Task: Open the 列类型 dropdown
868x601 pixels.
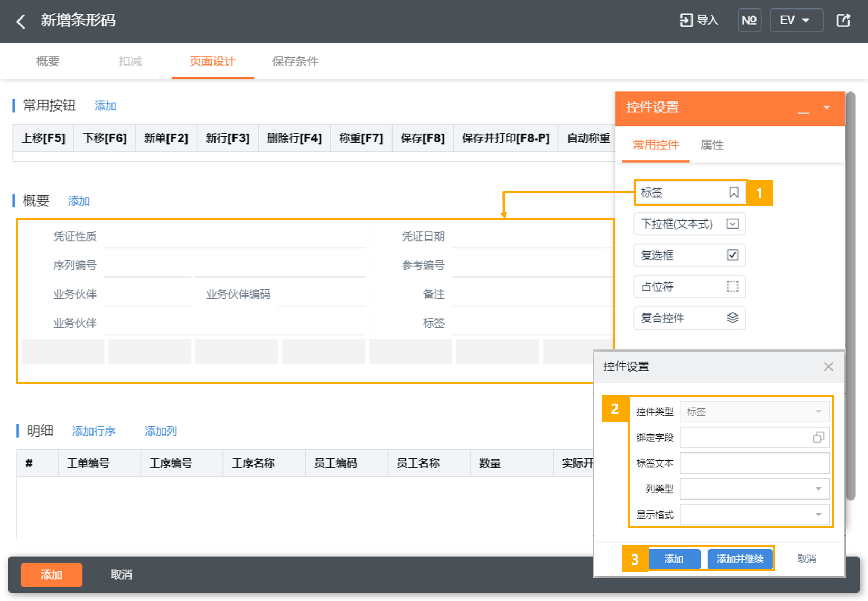Action: [754, 489]
